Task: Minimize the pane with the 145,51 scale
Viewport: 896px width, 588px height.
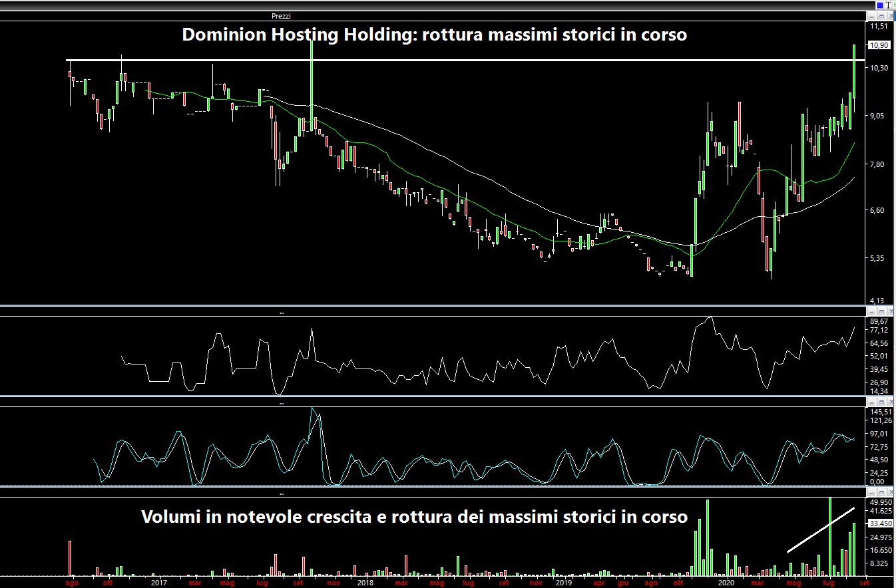Action: 871,403
